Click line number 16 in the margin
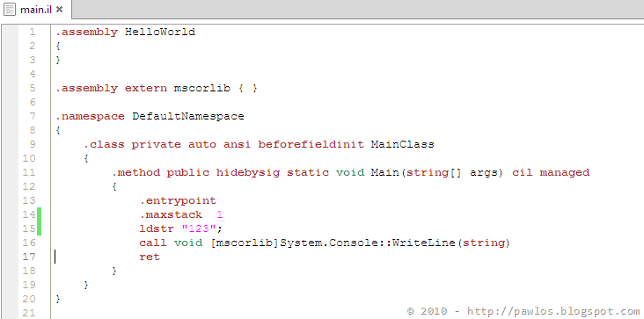The image size is (644, 319). coord(29,243)
